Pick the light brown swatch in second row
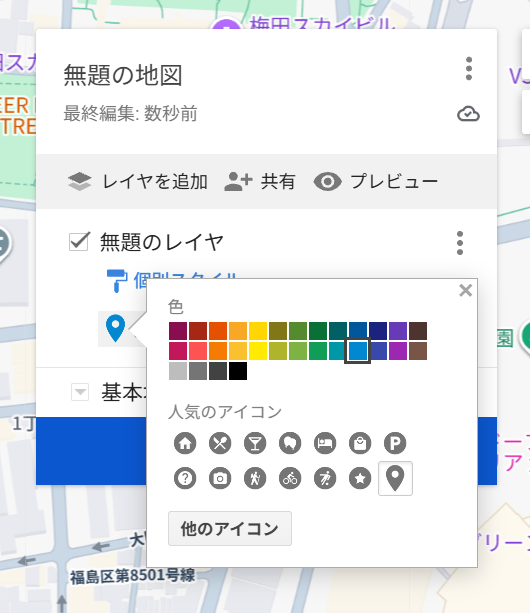The width and height of the screenshot is (530, 613). (418, 351)
